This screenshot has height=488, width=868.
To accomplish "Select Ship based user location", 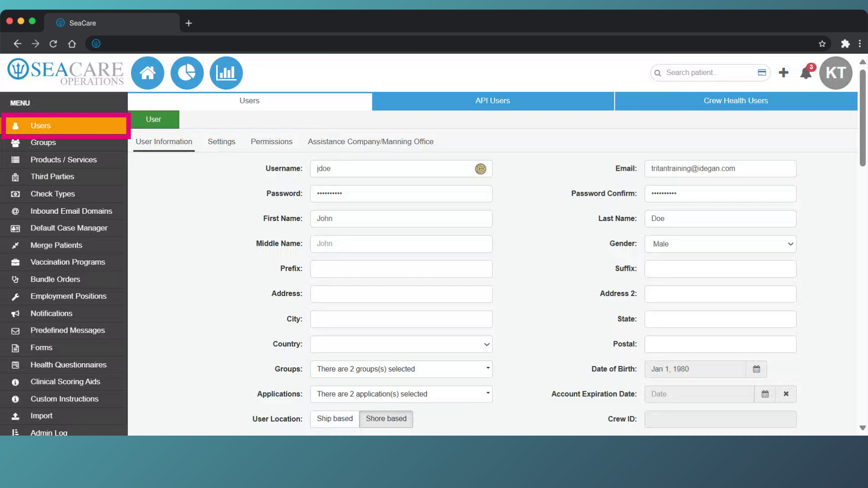I will coord(335,419).
